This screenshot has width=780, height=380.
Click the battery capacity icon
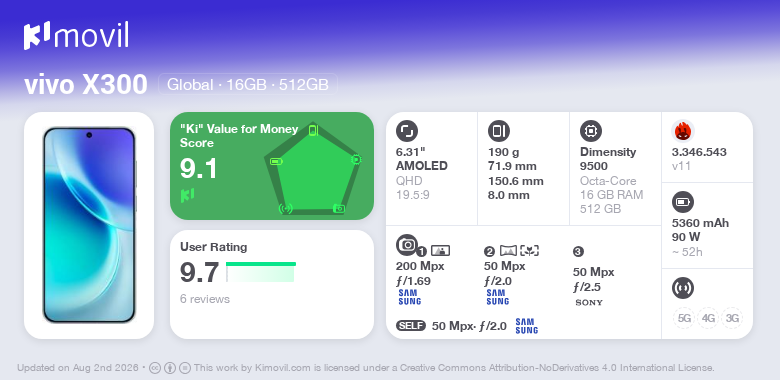coord(683,202)
